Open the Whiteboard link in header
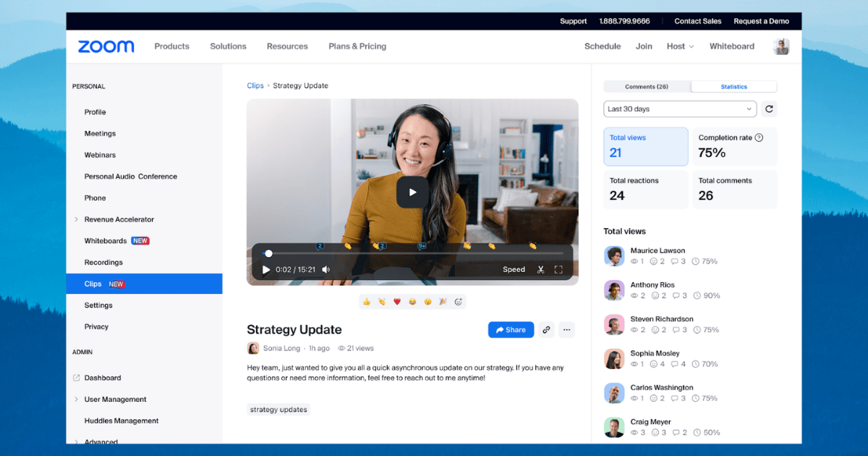Screen dimensions: 868x456 pyautogui.click(x=731, y=46)
